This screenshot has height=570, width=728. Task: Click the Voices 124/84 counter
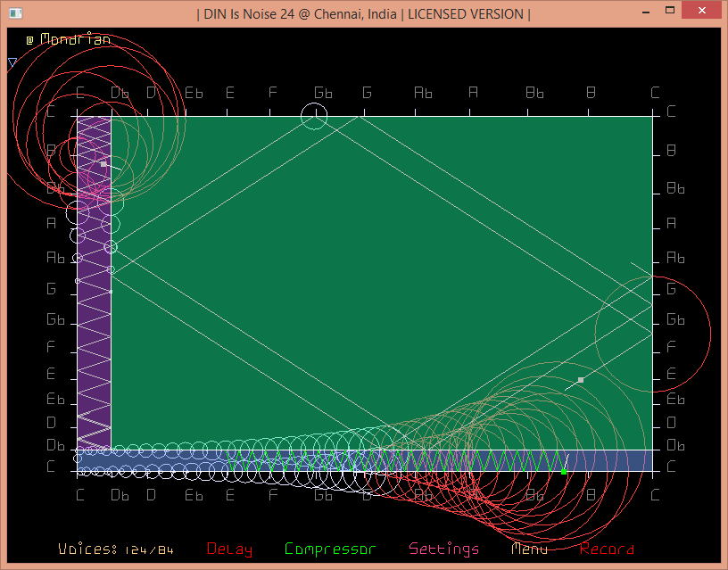[115, 549]
